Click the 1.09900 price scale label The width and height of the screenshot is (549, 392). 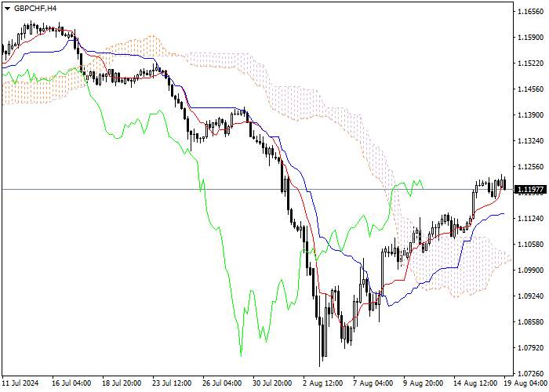[x=530, y=270]
